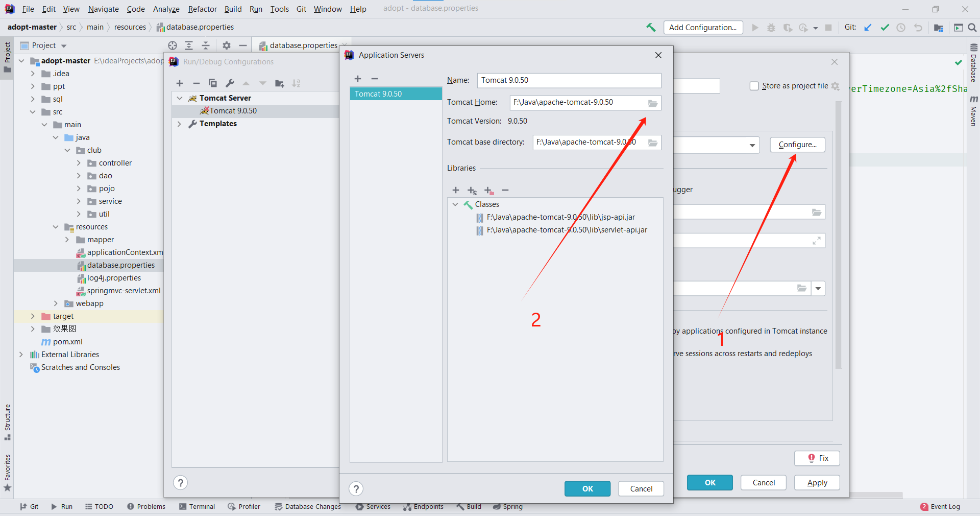
Task: Open the Structure side tool window
Action: click(x=7, y=422)
